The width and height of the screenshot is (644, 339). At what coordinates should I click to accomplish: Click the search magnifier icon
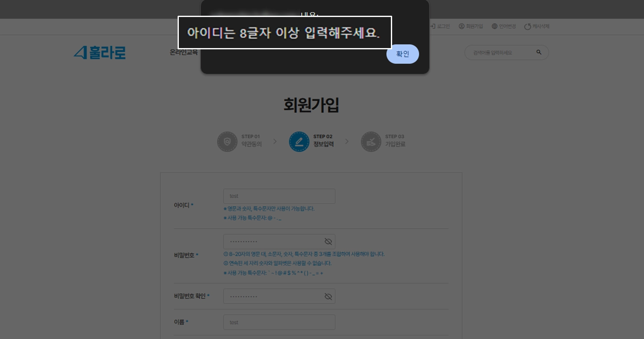(539, 52)
